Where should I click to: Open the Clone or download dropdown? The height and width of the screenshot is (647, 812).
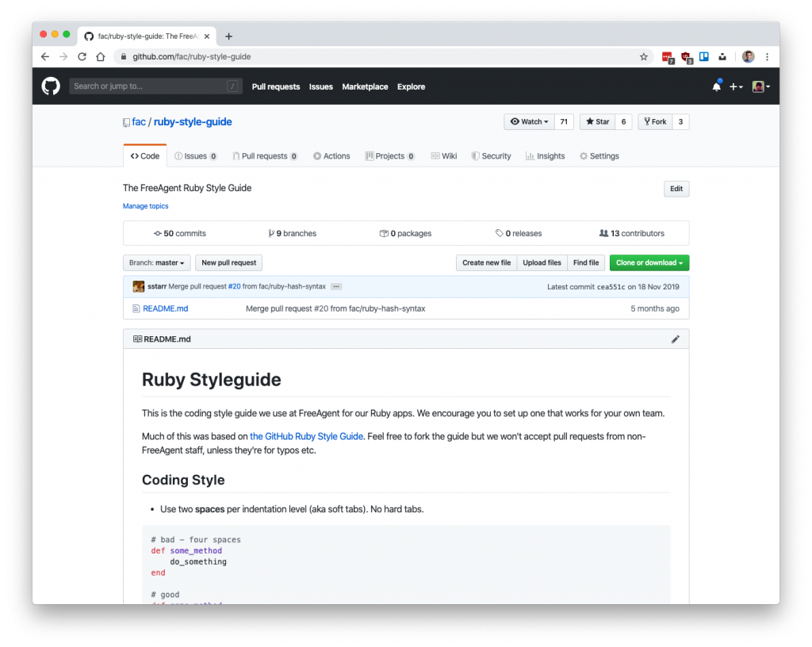click(649, 263)
